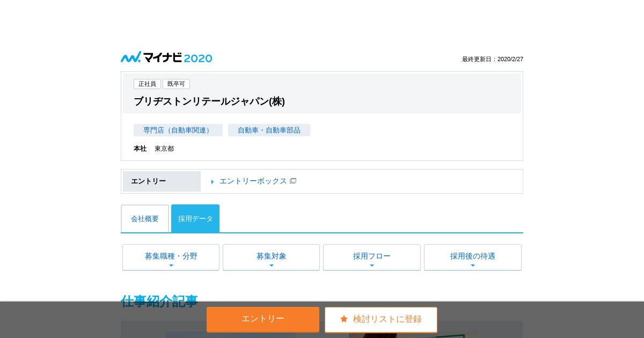The width and height of the screenshot is (644, 338).
Task: Click the 既卒可 label
Action: (x=176, y=84)
